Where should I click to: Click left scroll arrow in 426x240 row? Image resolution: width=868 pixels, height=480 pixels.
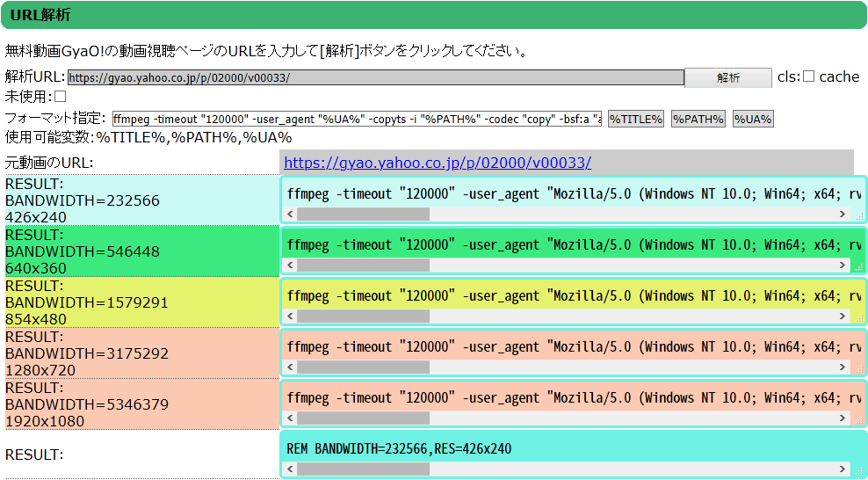pos(290,215)
